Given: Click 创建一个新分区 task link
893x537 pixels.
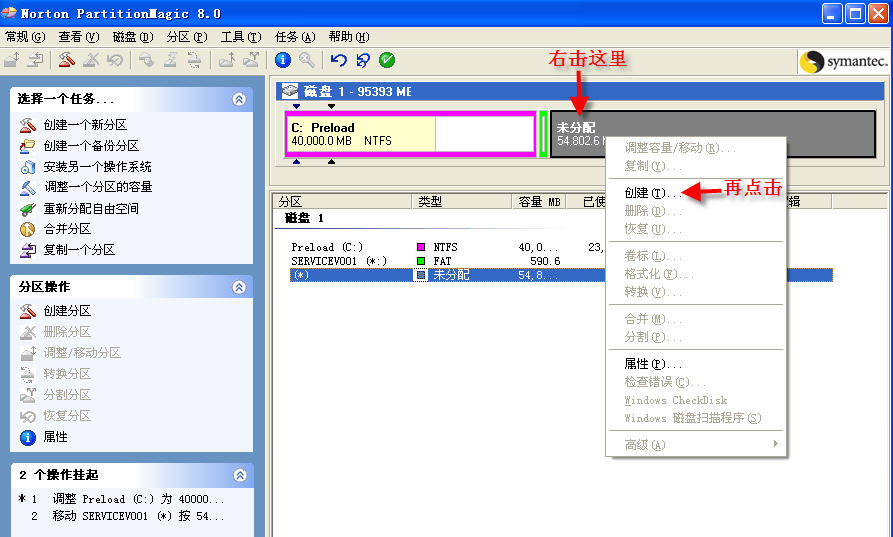Looking at the screenshot, I should tap(85, 125).
